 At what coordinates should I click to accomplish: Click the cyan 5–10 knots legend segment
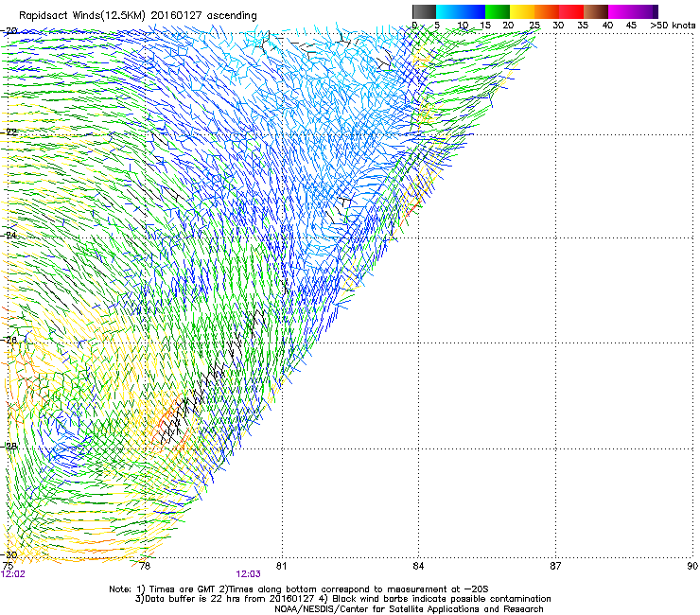tap(448, 11)
